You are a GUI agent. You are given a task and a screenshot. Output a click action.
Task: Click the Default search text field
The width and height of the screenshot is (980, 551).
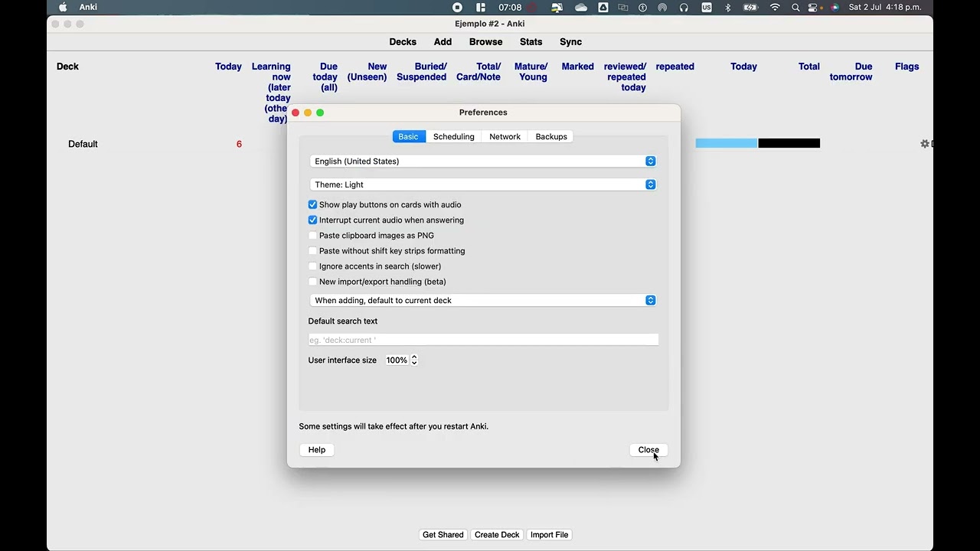tap(483, 340)
